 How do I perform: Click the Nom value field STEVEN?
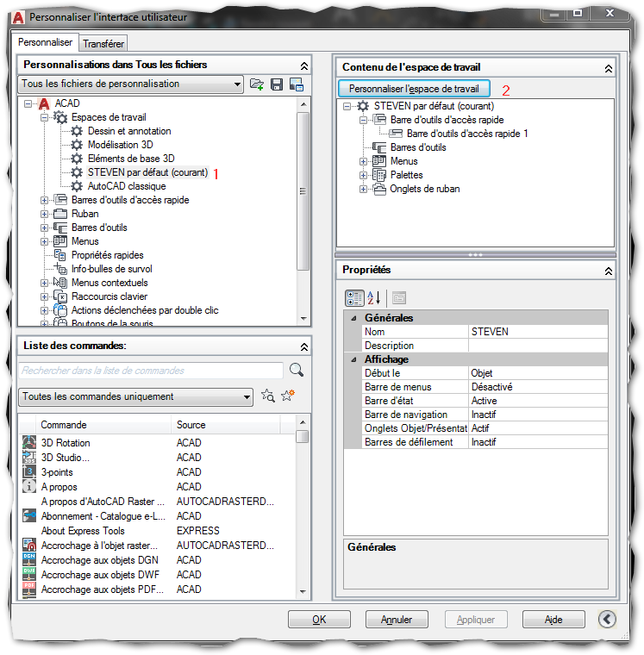pyautogui.click(x=538, y=332)
